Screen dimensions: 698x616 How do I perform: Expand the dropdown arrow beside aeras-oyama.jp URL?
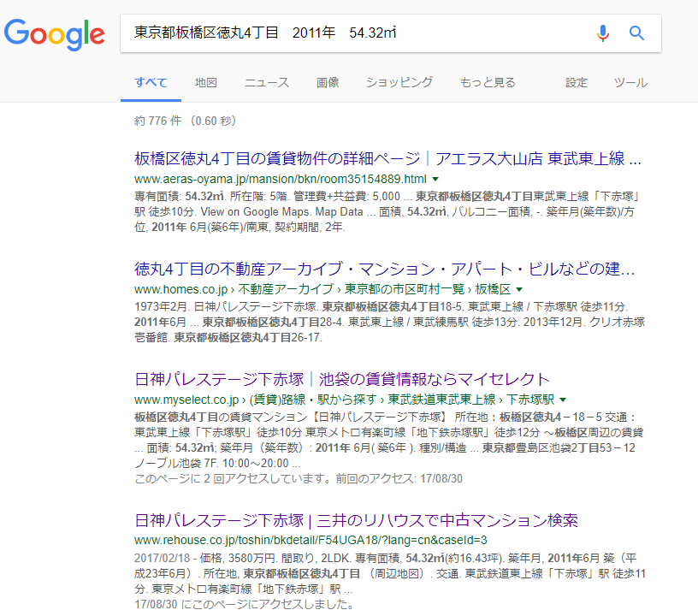[435, 180]
